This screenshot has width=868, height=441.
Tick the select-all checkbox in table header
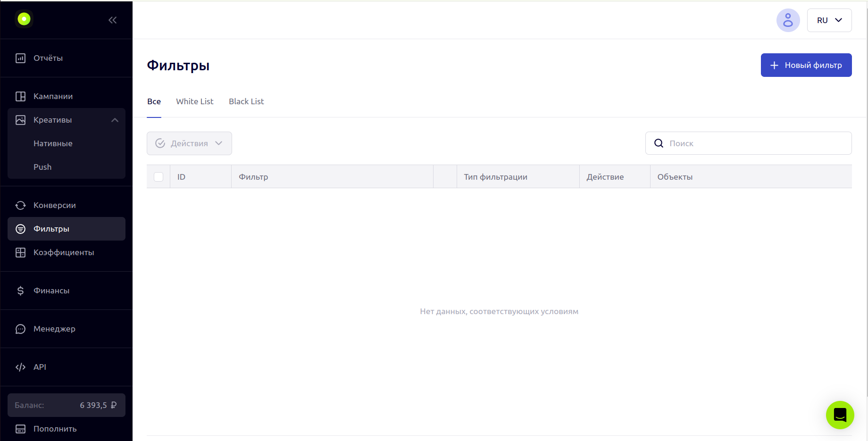point(159,177)
